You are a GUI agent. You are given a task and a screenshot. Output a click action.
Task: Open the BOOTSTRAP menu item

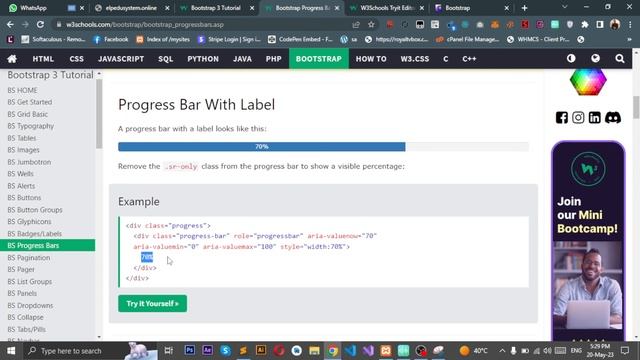(x=319, y=59)
